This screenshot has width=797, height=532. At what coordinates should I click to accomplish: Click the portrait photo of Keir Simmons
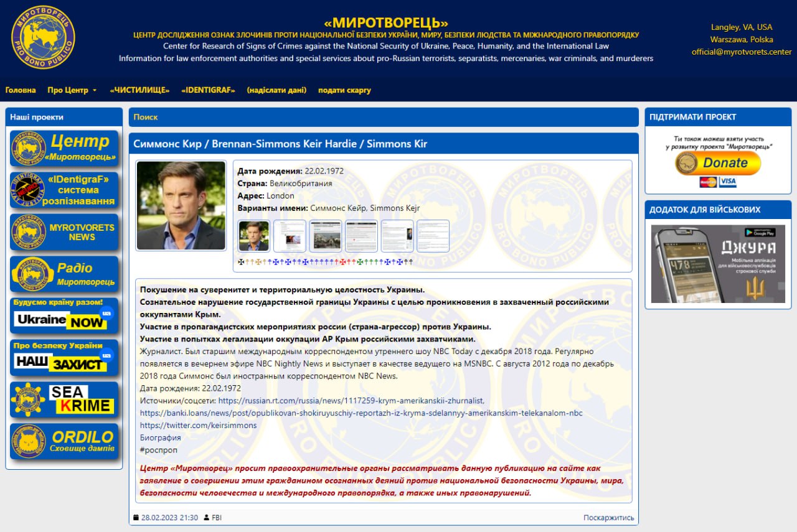click(181, 205)
